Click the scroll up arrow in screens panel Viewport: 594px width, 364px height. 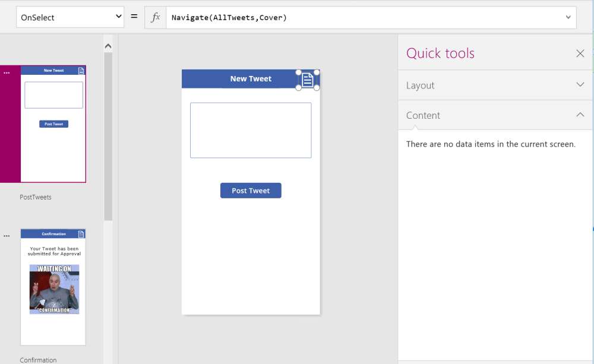tap(108, 46)
